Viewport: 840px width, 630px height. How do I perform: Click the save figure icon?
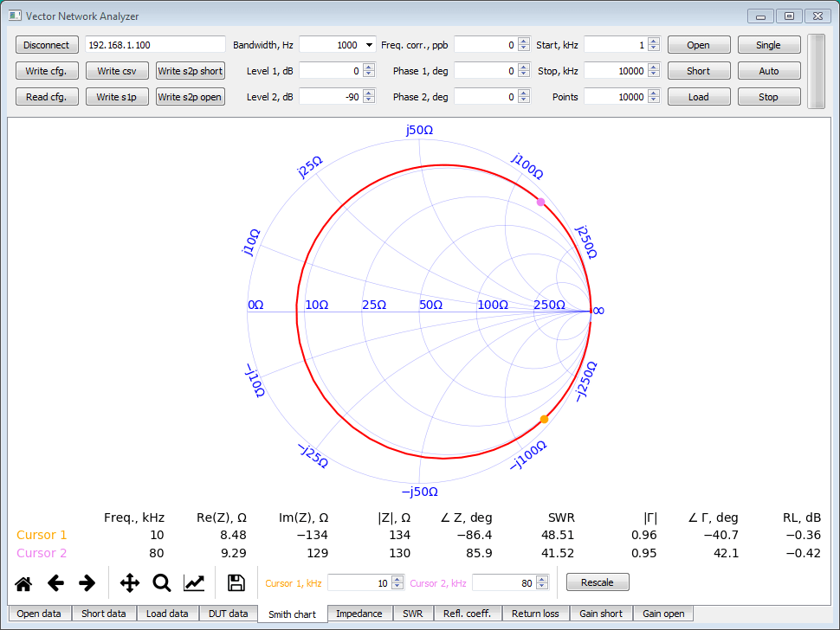[x=235, y=582]
